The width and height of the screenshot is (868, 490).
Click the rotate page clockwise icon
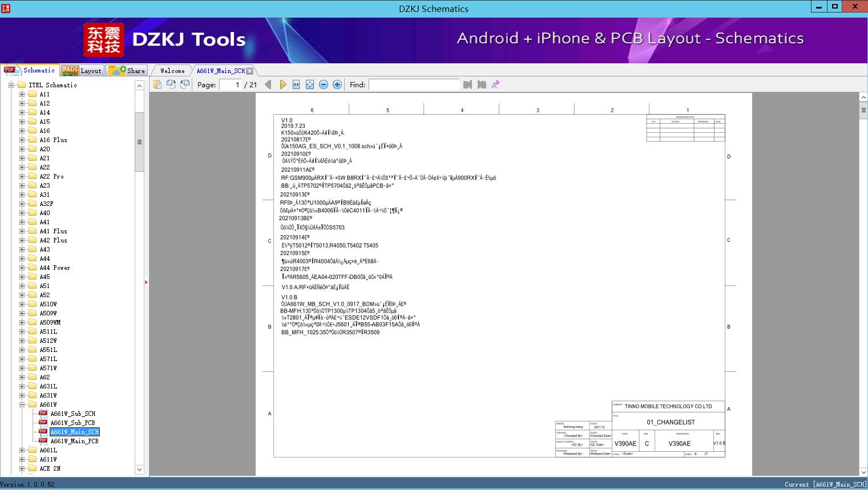point(185,84)
